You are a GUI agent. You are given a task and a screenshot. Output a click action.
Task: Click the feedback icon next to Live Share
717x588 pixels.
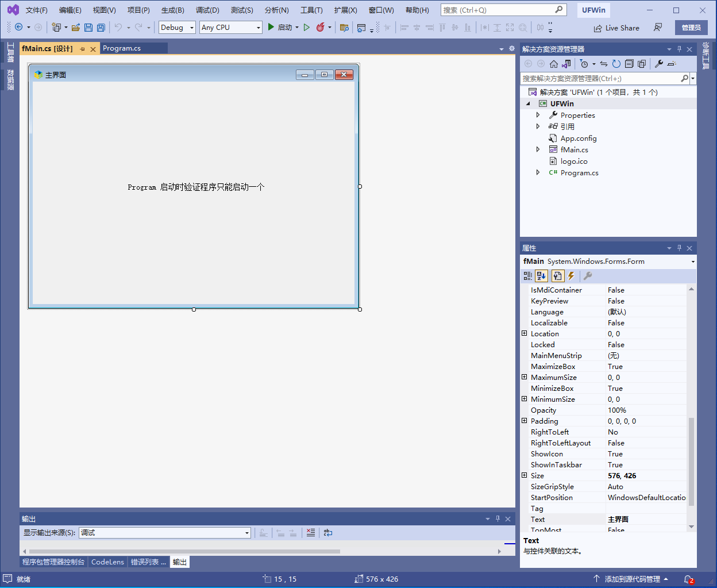[x=658, y=27]
